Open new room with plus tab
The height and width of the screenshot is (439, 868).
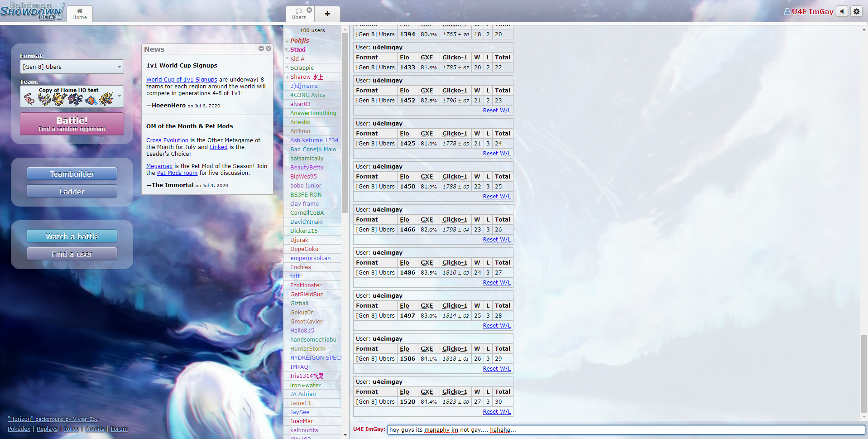(327, 14)
